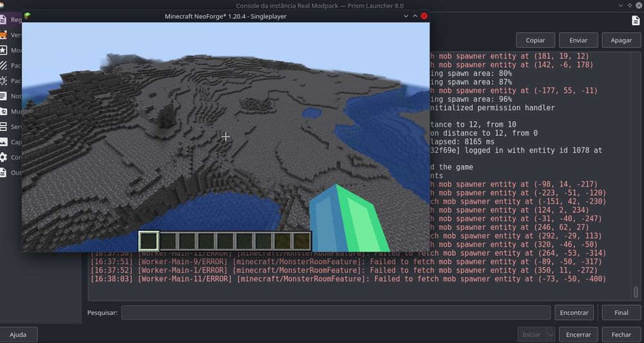Click the white document icon above Apagar

tap(636, 21)
